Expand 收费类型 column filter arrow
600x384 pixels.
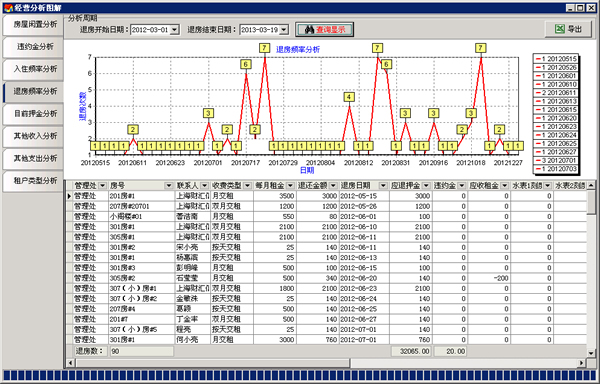tap(248, 185)
